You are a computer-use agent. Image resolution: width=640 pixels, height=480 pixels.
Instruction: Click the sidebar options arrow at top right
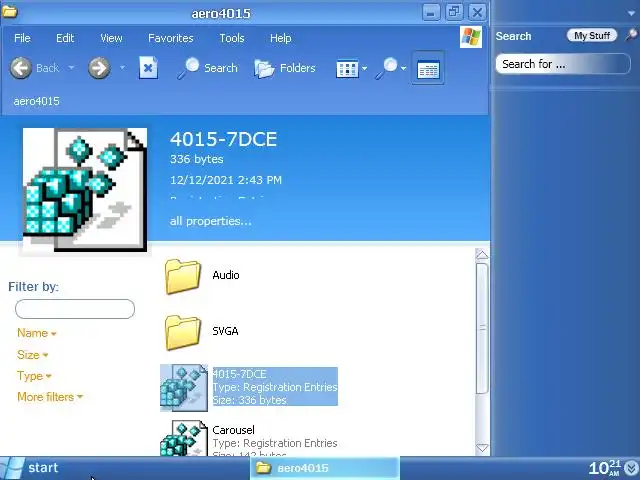pyautogui.click(x=631, y=13)
